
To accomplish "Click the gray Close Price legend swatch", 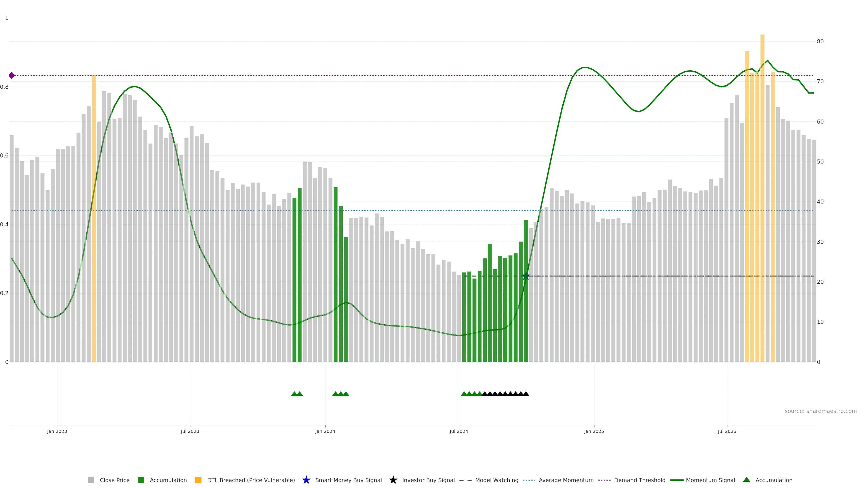I will tap(91, 480).
